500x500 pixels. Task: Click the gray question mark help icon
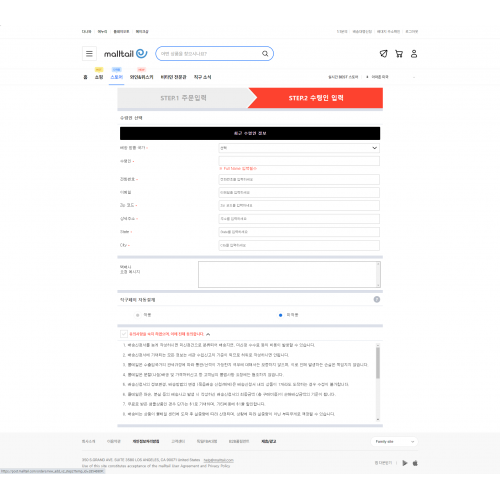[x=377, y=299]
